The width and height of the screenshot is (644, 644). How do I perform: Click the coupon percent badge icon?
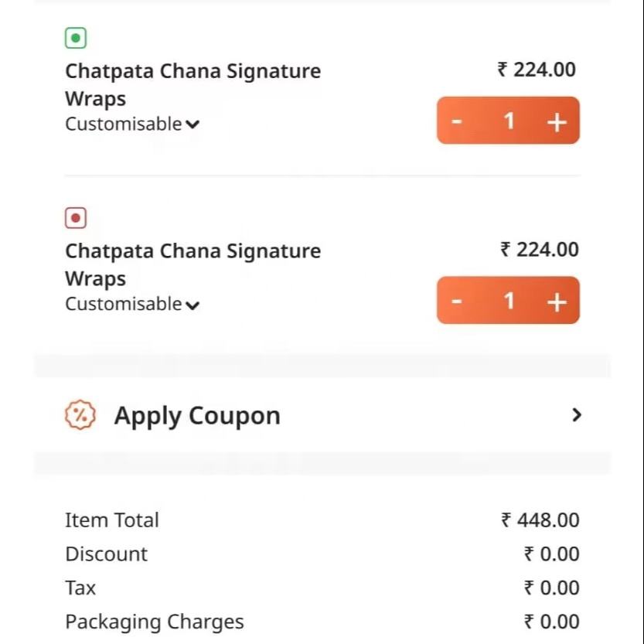click(80, 415)
